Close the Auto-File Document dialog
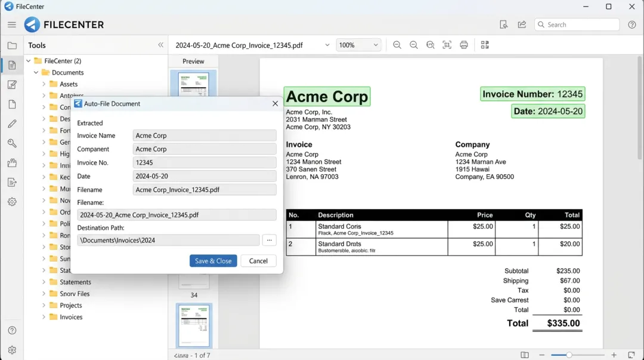The width and height of the screenshot is (644, 360). point(275,104)
